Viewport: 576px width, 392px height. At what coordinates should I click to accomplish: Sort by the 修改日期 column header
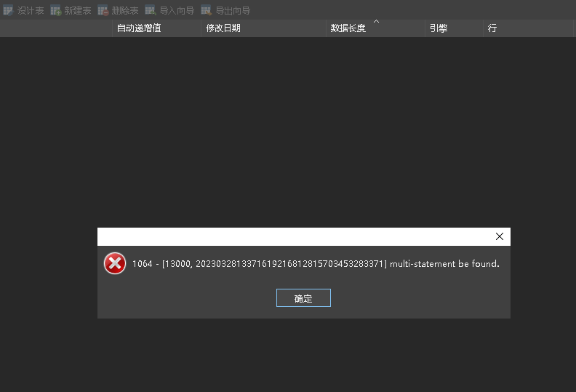(x=263, y=28)
